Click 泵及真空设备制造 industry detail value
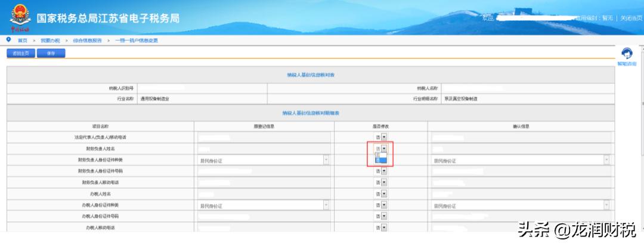This screenshot has height=246, width=644. pyautogui.click(x=461, y=99)
